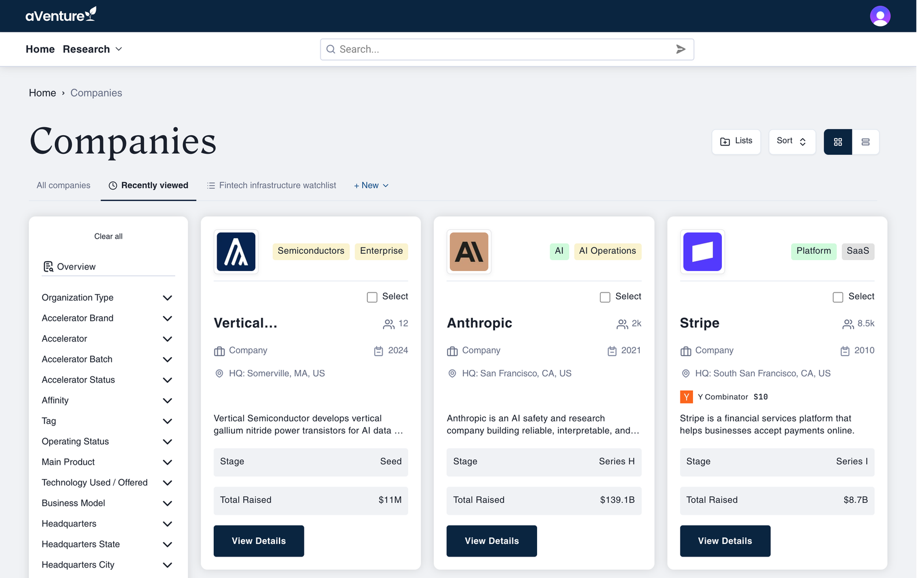This screenshot has width=924, height=578.
Task: Switch to grid view layout
Action: point(838,142)
